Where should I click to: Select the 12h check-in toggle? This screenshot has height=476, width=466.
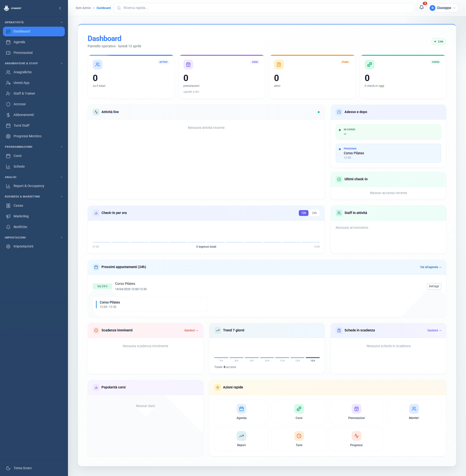point(303,213)
